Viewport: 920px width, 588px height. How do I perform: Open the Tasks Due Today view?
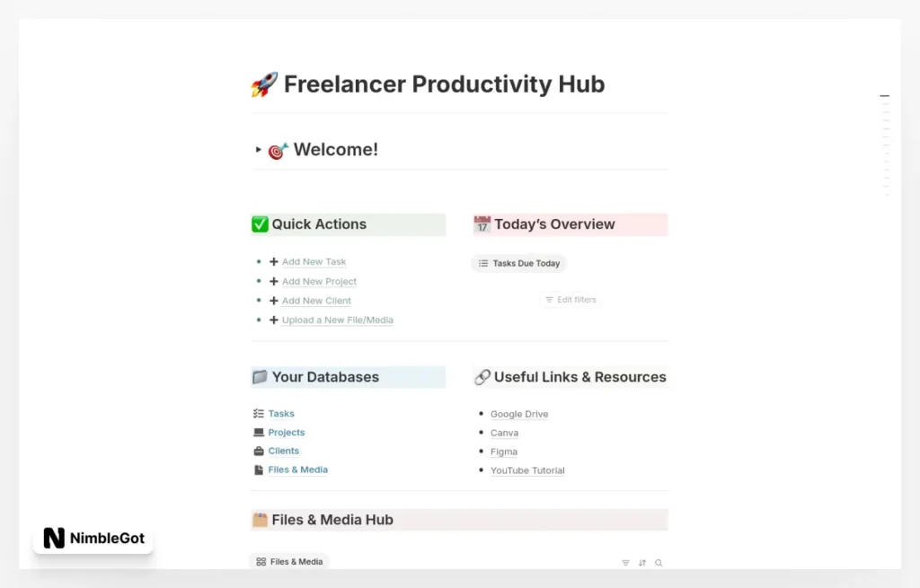tap(518, 263)
